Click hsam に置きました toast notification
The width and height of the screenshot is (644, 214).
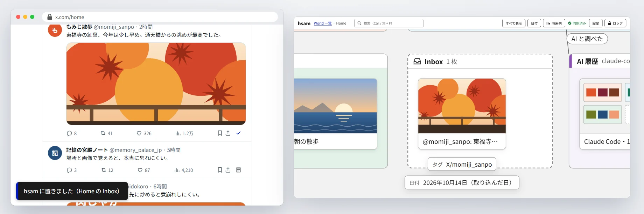click(72, 191)
